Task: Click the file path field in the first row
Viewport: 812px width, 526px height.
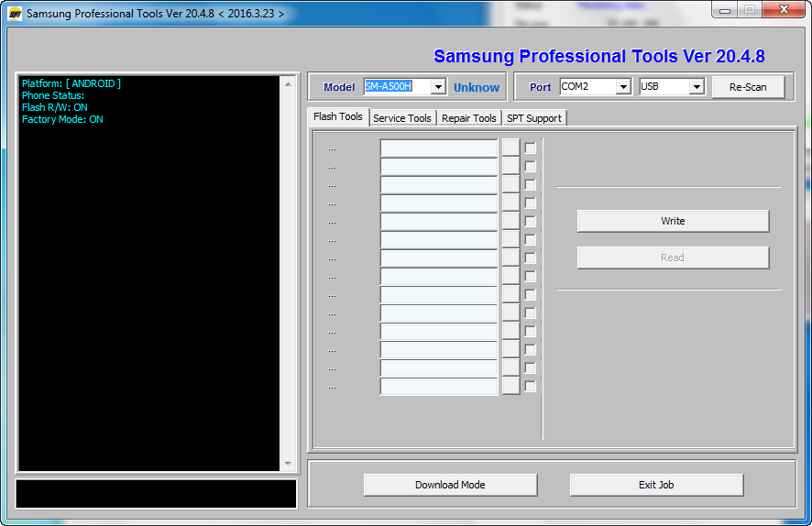Action: point(439,148)
